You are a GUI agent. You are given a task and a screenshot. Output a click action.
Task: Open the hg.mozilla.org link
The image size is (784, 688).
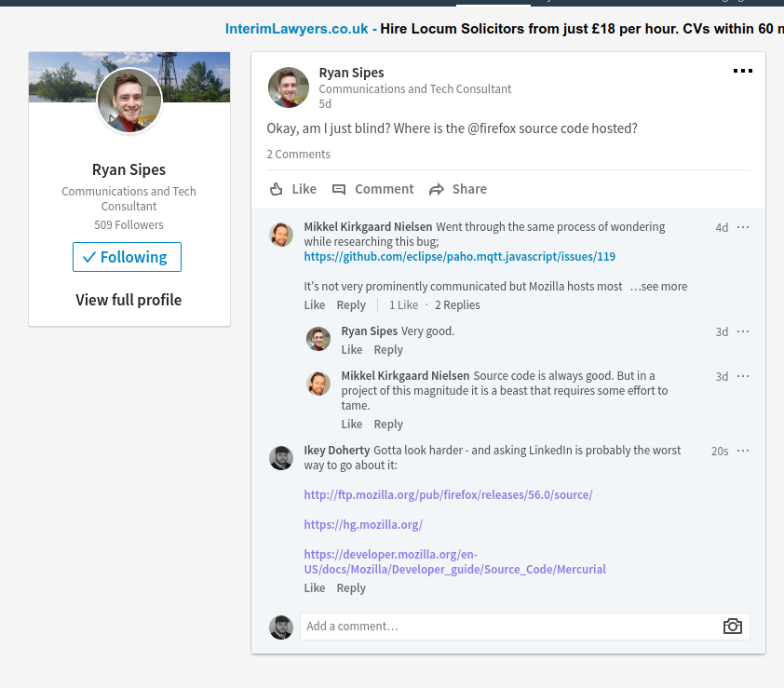pos(363,524)
